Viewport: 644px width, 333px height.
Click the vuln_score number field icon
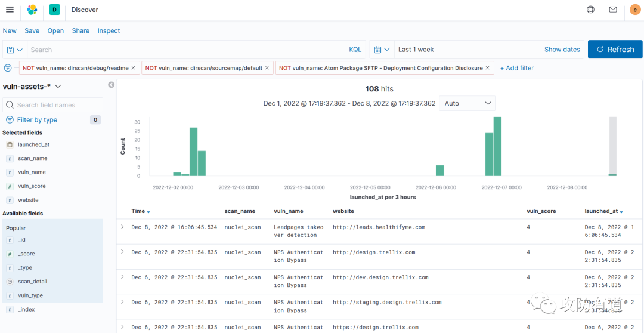[10, 186]
